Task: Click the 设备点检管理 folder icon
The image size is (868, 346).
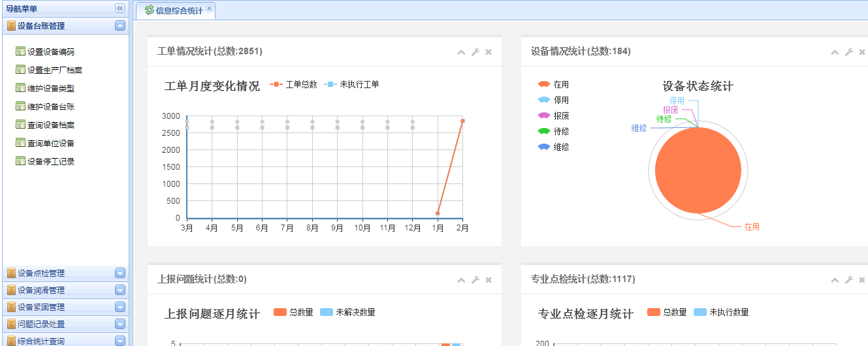Action: click(11, 273)
